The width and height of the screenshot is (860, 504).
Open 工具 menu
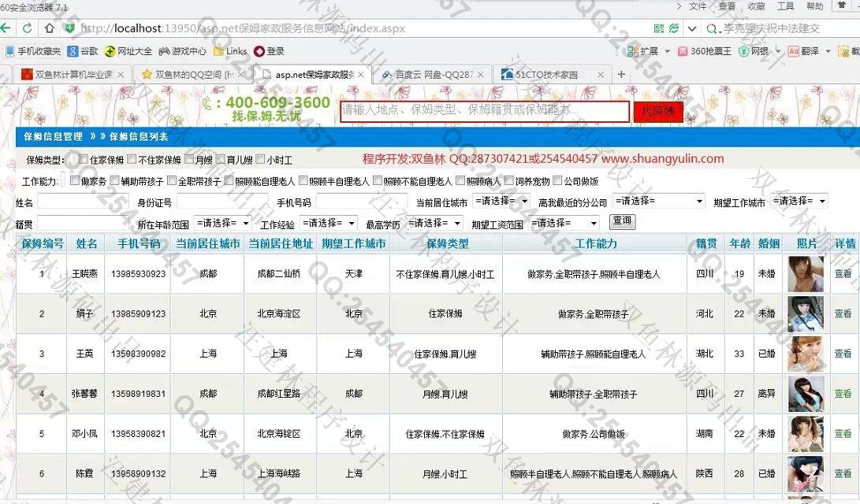click(x=785, y=6)
